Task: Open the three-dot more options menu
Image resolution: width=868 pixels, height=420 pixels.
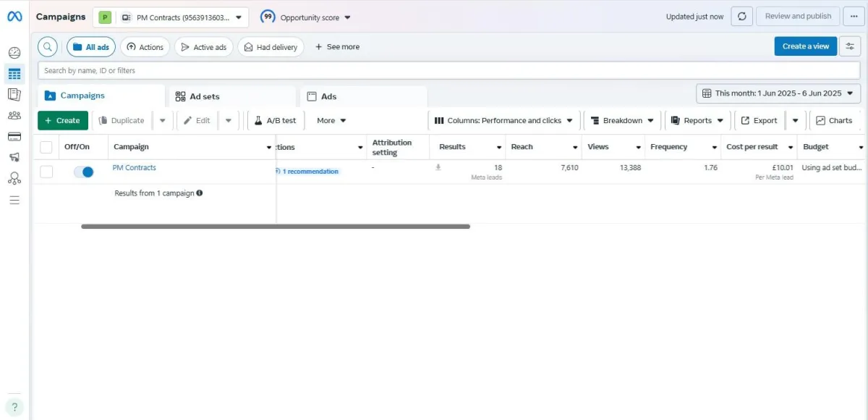Action: 854,17
